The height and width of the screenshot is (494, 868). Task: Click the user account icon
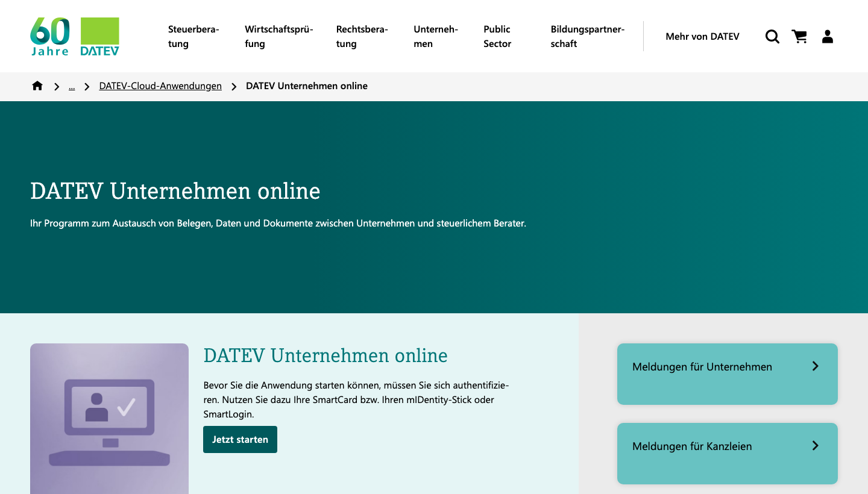click(828, 37)
